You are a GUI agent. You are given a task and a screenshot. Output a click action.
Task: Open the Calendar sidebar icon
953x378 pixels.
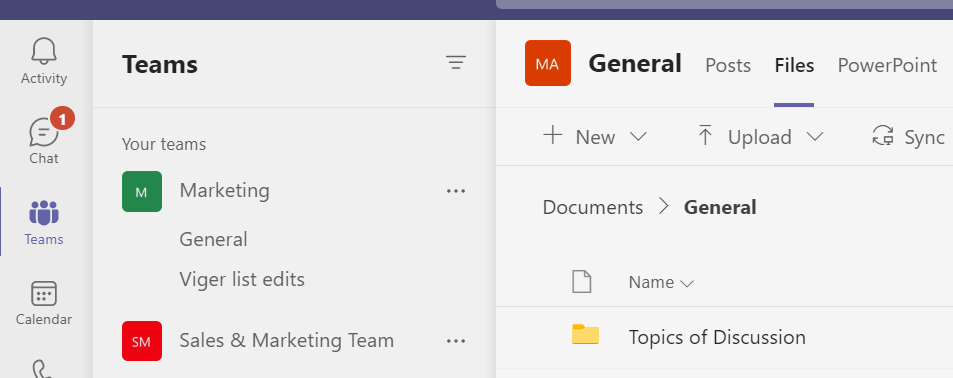(44, 303)
